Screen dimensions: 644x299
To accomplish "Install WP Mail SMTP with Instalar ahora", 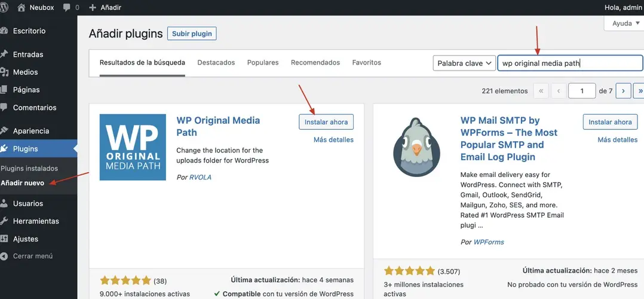I will pos(610,122).
